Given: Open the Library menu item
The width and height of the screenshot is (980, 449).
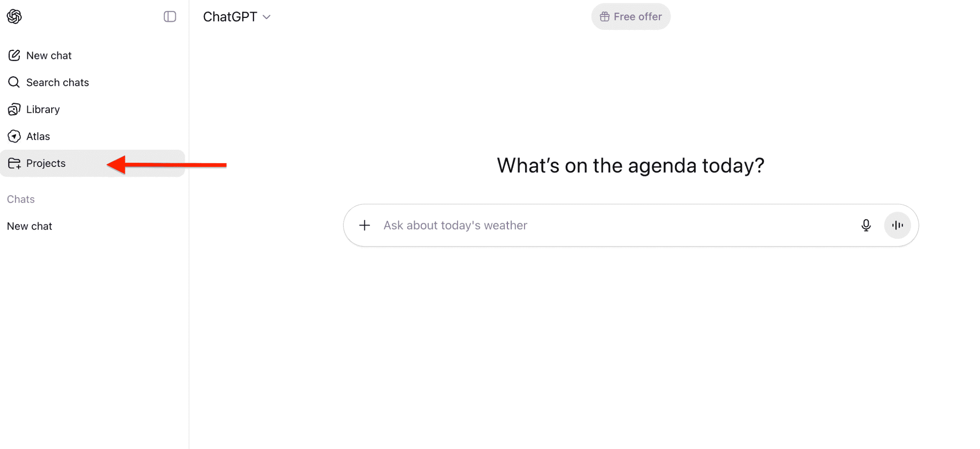Looking at the screenshot, I should (43, 109).
